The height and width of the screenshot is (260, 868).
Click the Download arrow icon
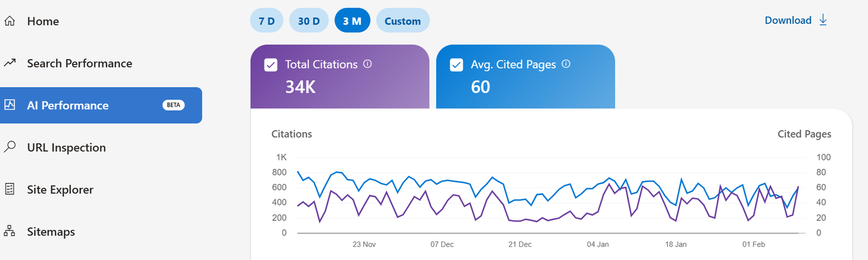coord(823,20)
